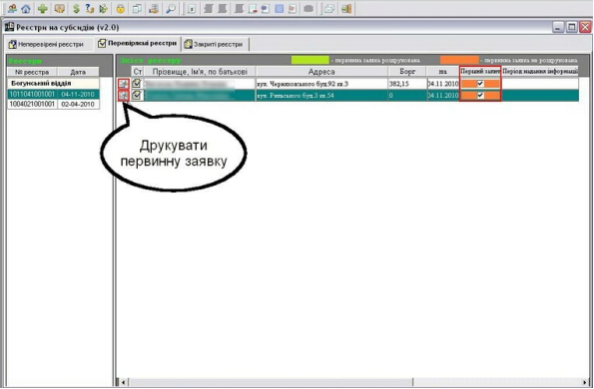
Task: Click the magnifying glass search icon
Action: pyautogui.click(x=171, y=8)
